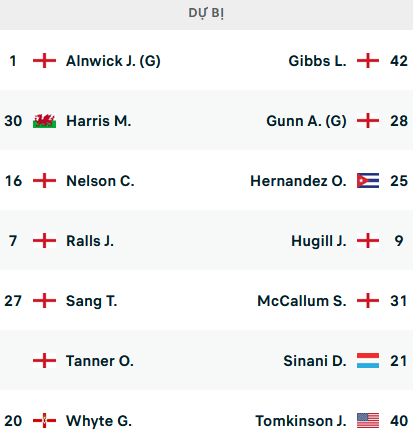Viewport: 413px width, 439px height.
Task: Click shirt number 30 beside Harris M.
Action: pyautogui.click(x=13, y=121)
